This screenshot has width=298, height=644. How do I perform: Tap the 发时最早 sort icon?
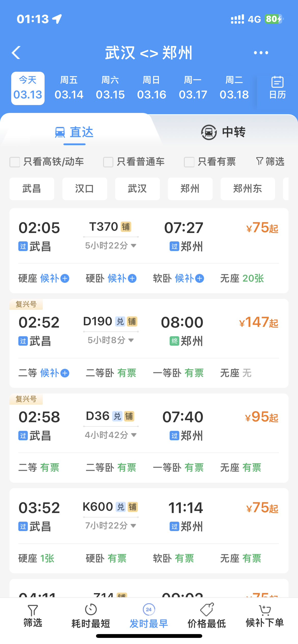[149, 609]
